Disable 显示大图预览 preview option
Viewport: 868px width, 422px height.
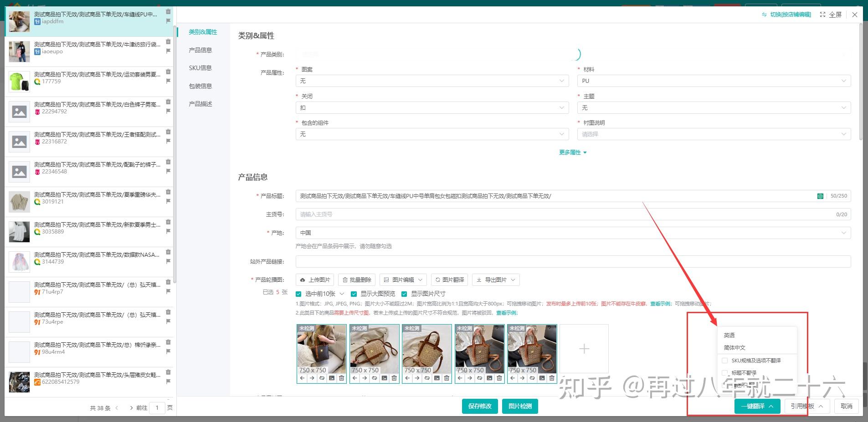pyautogui.click(x=354, y=294)
